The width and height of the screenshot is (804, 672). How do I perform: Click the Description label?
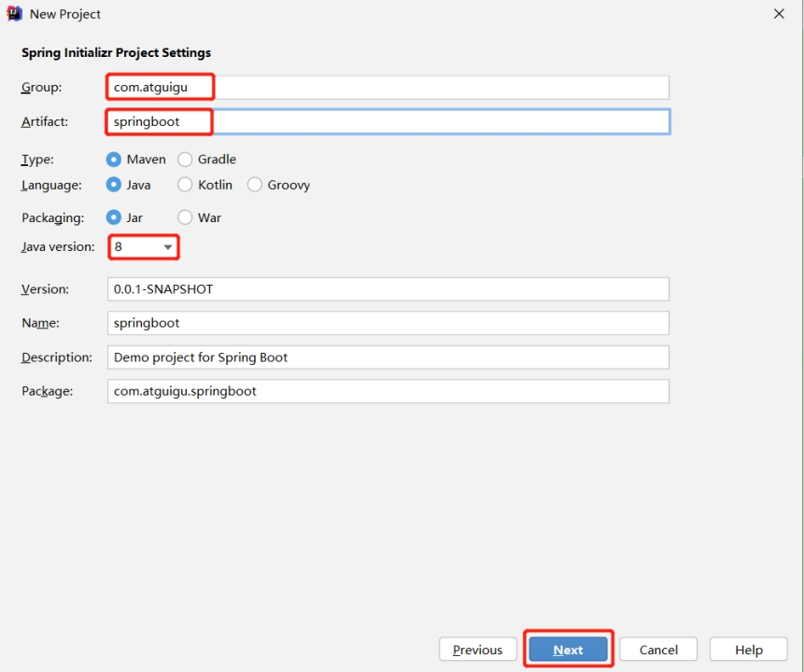coord(56,357)
